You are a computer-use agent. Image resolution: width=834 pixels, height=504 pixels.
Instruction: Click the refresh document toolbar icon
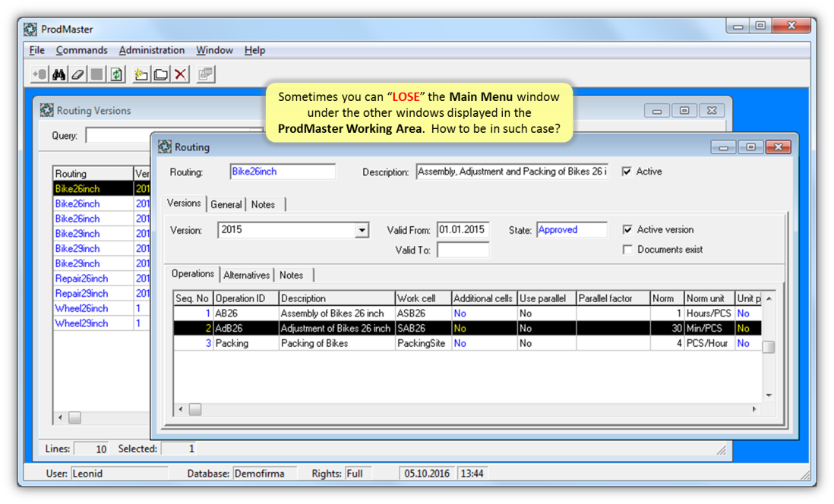point(116,74)
